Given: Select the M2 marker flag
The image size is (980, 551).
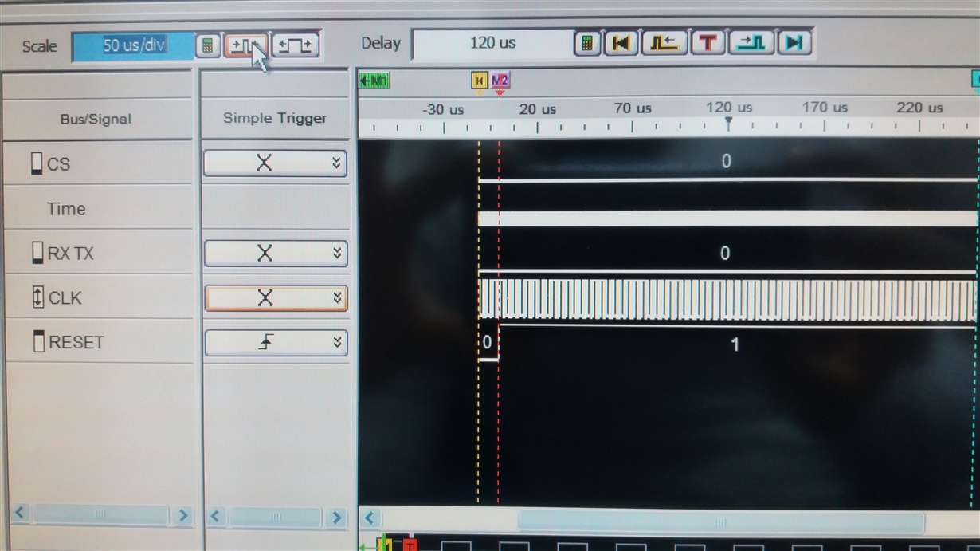Looking at the screenshot, I should [x=500, y=81].
